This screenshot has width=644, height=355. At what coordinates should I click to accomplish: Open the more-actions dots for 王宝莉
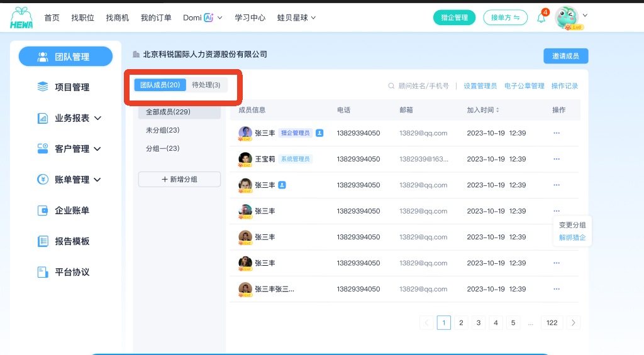[557, 159]
